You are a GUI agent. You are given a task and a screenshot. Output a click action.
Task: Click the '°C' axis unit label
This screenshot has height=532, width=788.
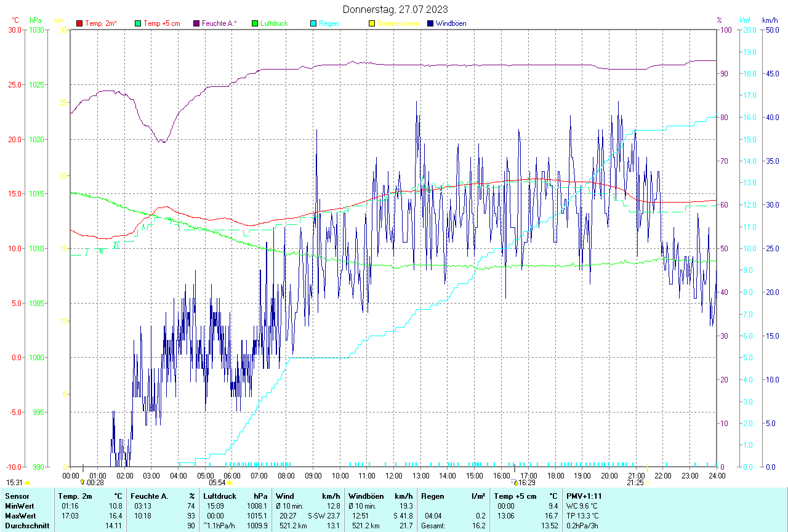click(x=15, y=20)
